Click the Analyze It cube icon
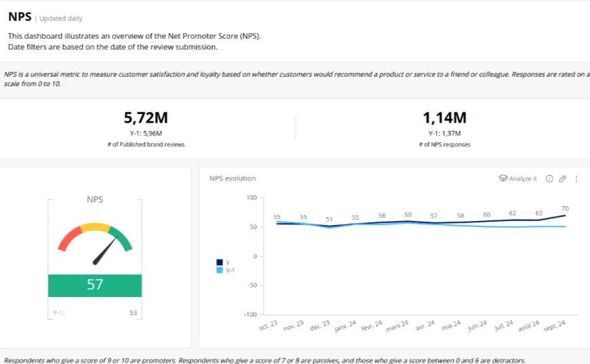590x364 pixels. coord(503,179)
